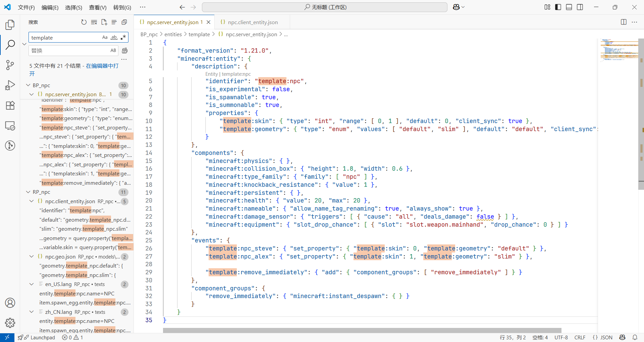
Task: Toggle the secondary side bar
Action: [580, 7]
